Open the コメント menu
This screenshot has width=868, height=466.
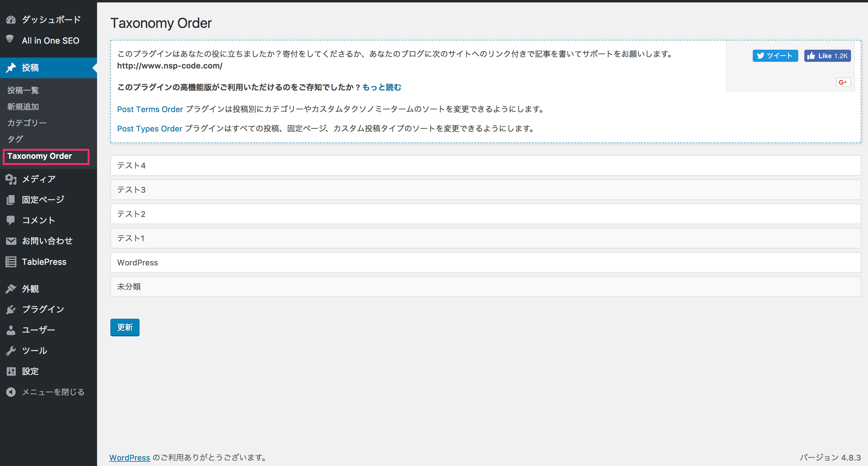coord(49,220)
